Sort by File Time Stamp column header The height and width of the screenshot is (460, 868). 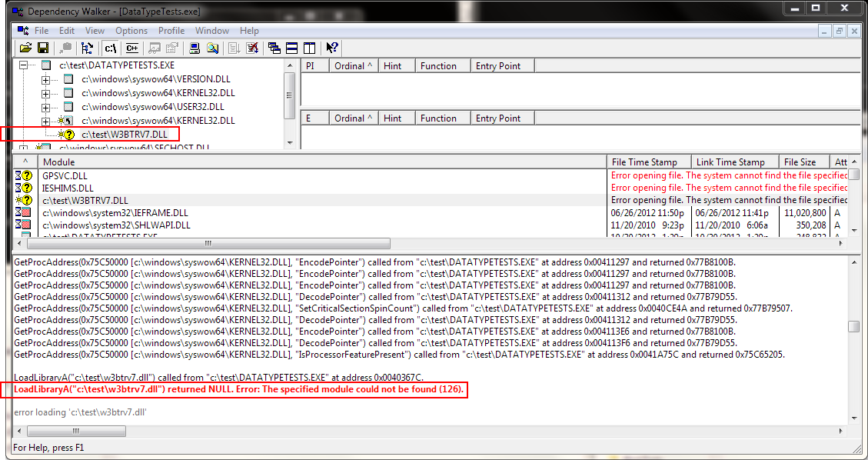[x=650, y=162]
